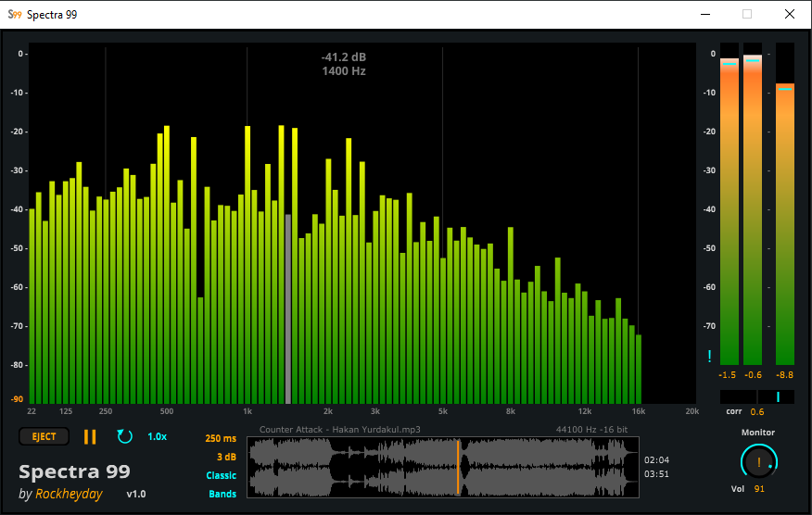812x515 pixels.
Task: Click the blue exclamation clip indicator
Action: [709, 356]
